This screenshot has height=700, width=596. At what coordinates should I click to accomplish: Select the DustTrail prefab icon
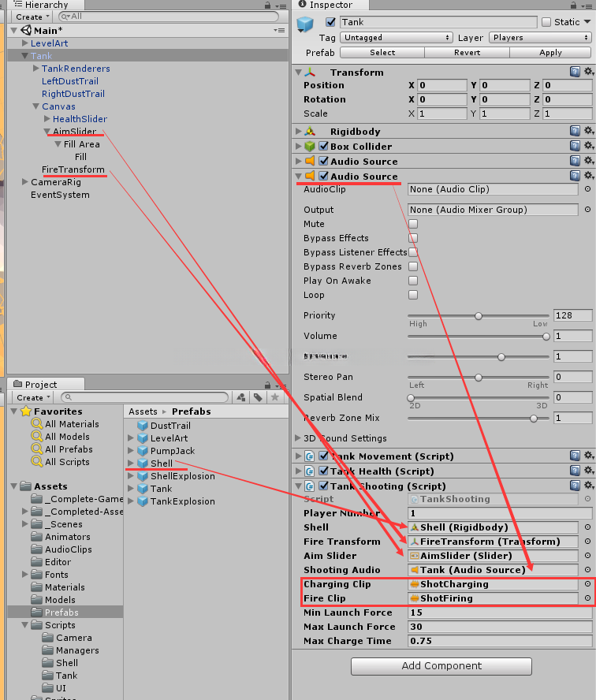point(143,426)
